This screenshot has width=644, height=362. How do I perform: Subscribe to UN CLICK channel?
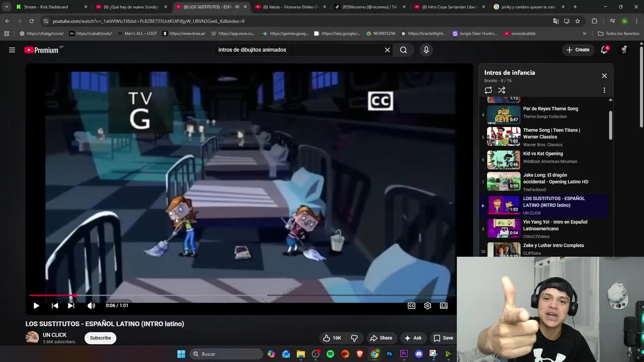click(x=100, y=338)
